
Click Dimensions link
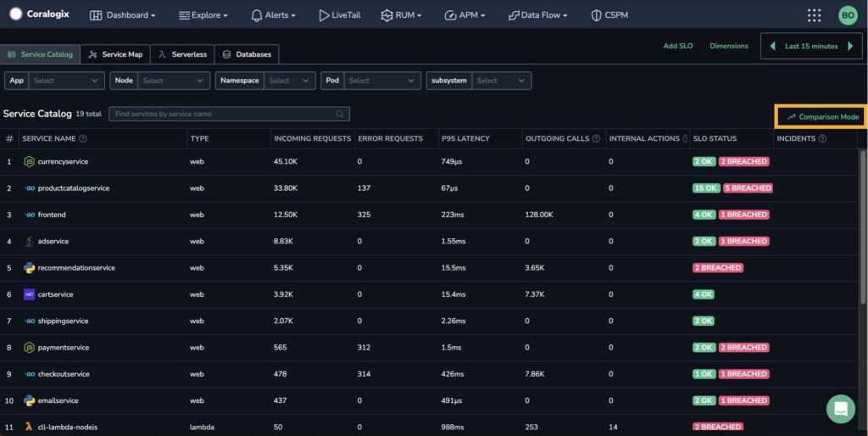pyautogui.click(x=728, y=46)
